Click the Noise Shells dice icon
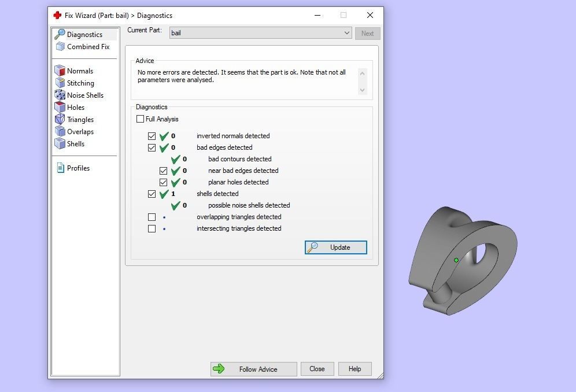The image size is (576, 392). [60, 95]
